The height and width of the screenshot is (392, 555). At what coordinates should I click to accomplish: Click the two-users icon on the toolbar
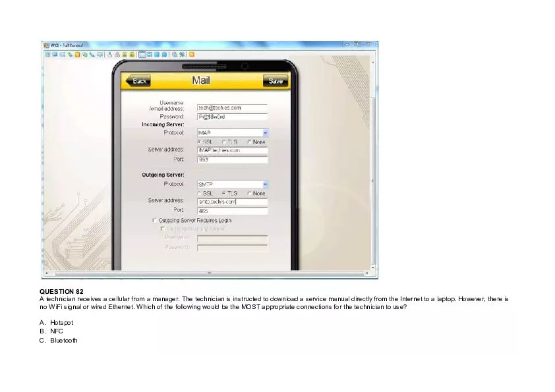tap(117, 54)
